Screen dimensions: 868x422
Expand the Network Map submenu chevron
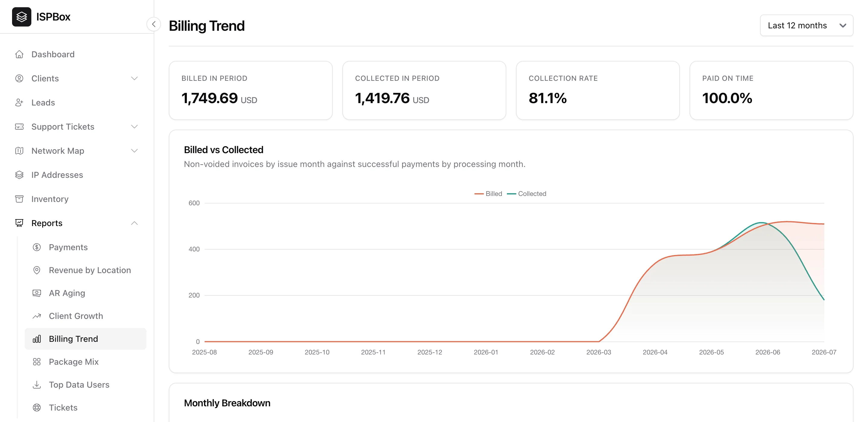134,151
